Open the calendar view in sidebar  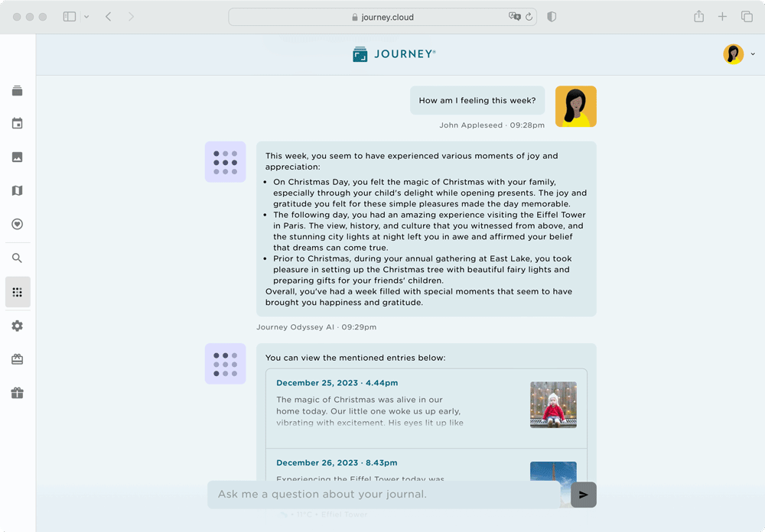point(17,123)
